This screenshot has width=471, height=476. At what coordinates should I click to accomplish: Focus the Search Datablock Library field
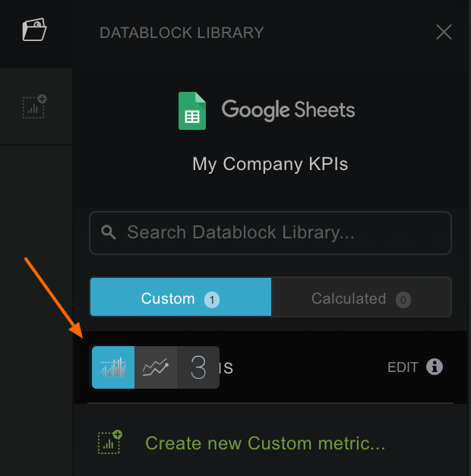pyautogui.click(x=281, y=232)
